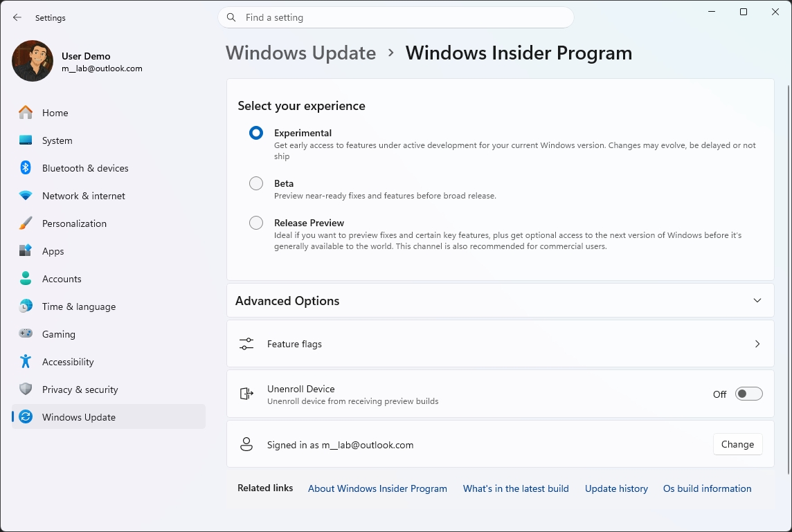Click the Accessibility figure icon
This screenshot has width=792, height=532.
(25, 361)
